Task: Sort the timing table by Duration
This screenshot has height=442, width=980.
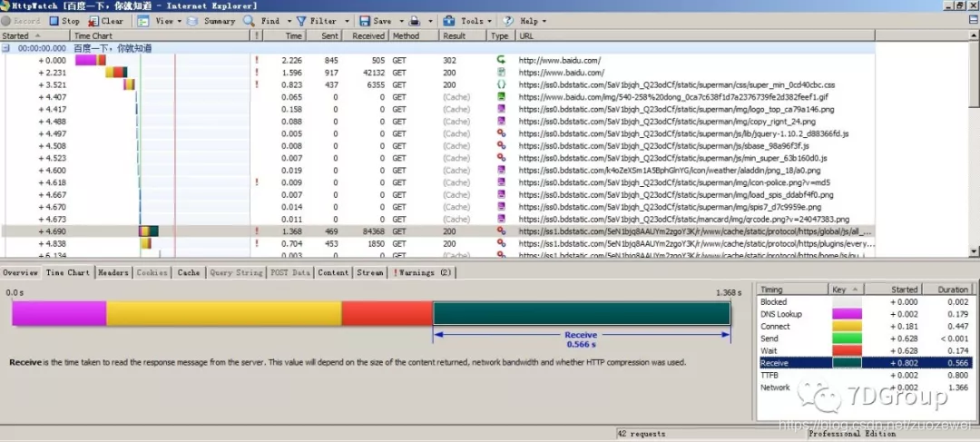Action: 949,290
